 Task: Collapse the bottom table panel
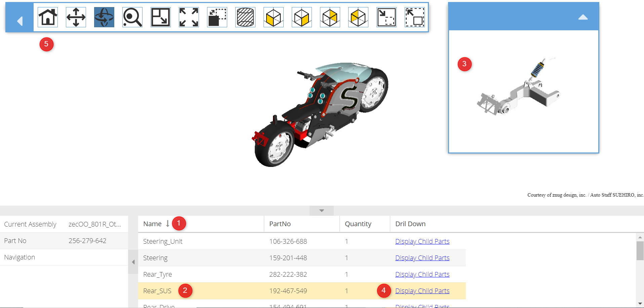(x=322, y=211)
